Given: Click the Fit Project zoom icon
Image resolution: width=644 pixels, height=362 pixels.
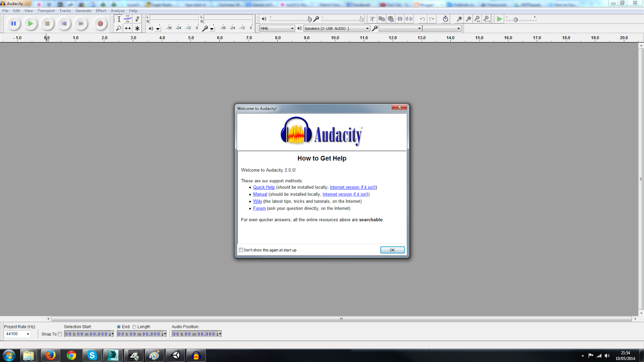Looking at the screenshot, I should click(487, 19).
